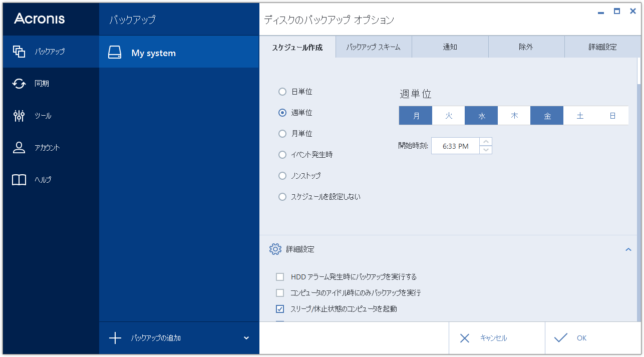Click the gear icon beside 詳細設定
644x357 pixels.
pyautogui.click(x=275, y=249)
